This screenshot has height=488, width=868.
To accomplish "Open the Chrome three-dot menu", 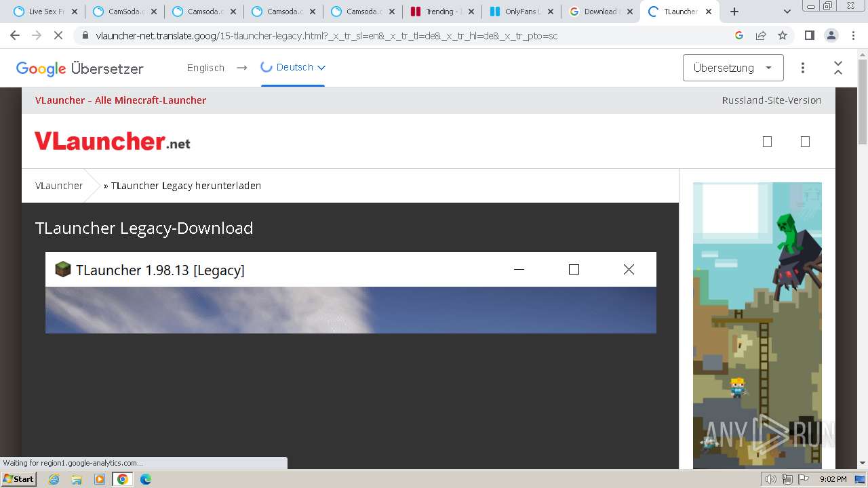I will (x=852, y=35).
